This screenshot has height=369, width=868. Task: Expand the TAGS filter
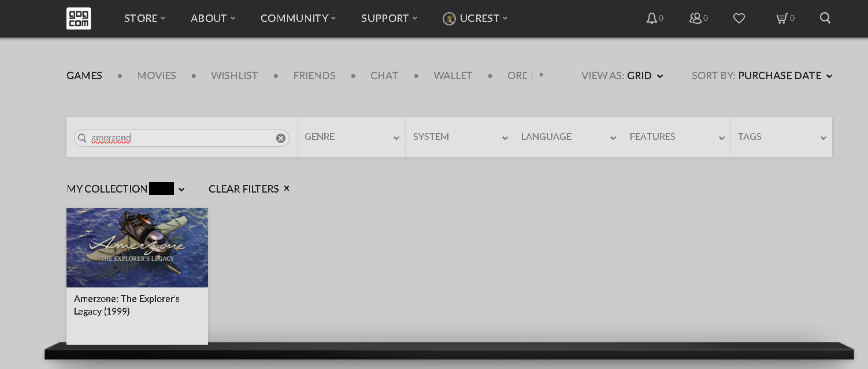pyautogui.click(x=781, y=137)
